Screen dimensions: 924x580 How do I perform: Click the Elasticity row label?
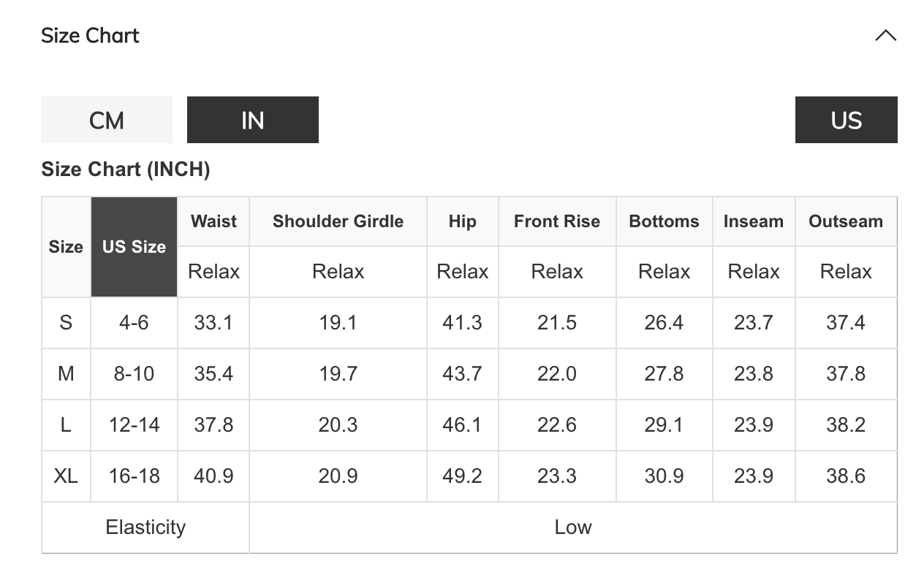click(x=145, y=527)
